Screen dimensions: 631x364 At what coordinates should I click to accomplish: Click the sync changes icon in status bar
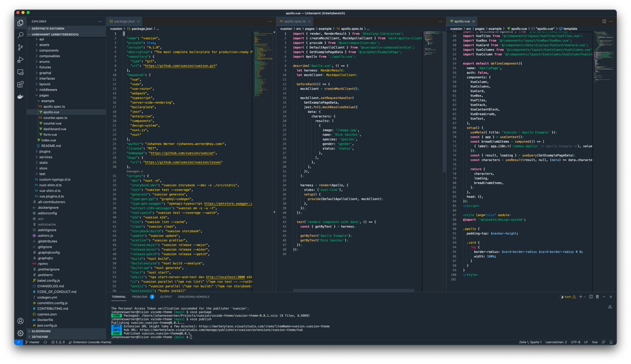46,342
